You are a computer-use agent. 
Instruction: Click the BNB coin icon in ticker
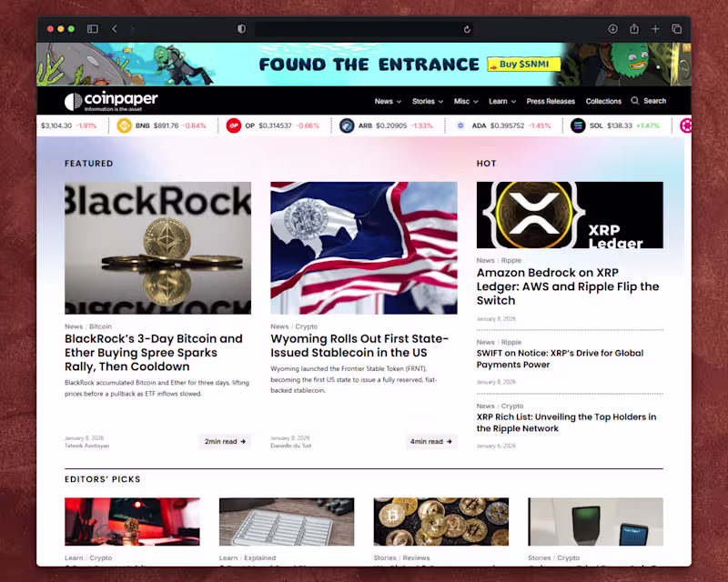(124, 125)
